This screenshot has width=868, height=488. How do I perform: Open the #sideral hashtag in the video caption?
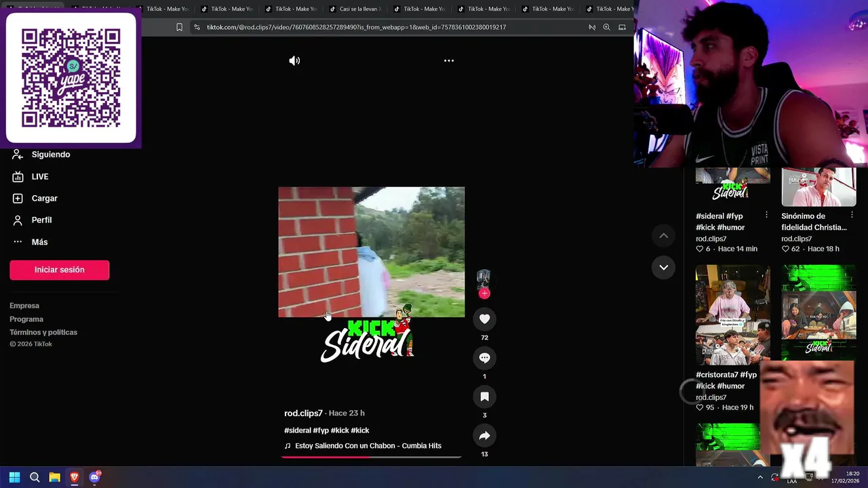(x=297, y=430)
